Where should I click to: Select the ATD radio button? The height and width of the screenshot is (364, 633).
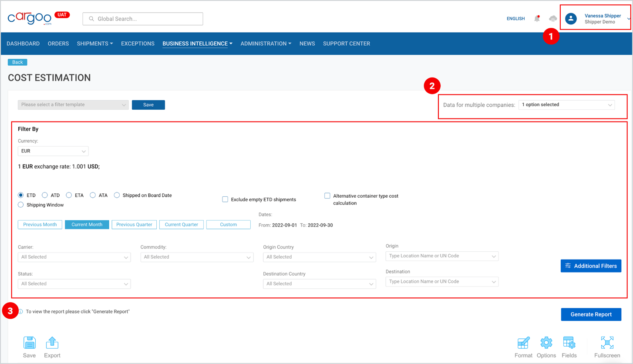point(45,195)
